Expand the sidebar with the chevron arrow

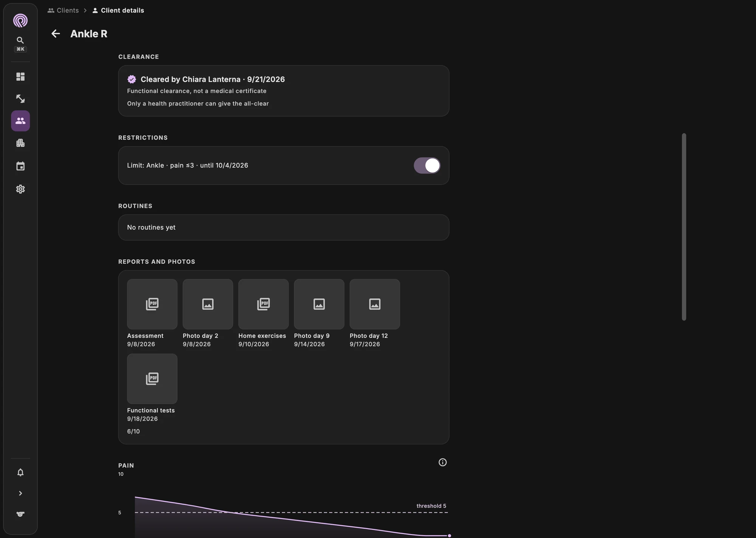[20, 493]
